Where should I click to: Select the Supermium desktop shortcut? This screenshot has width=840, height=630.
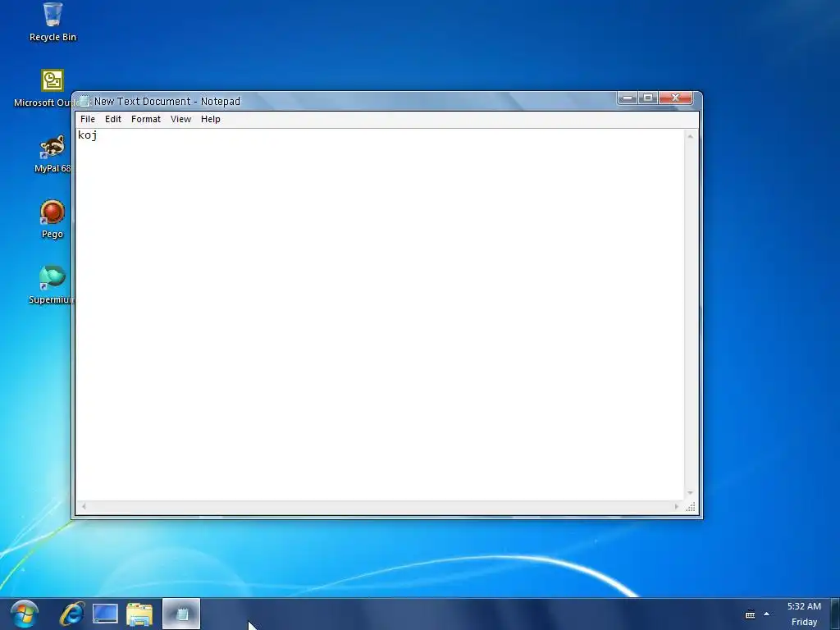click(52, 285)
